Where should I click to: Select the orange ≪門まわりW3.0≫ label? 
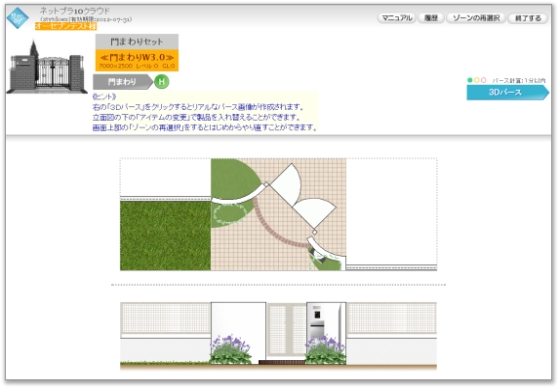(137, 57)
